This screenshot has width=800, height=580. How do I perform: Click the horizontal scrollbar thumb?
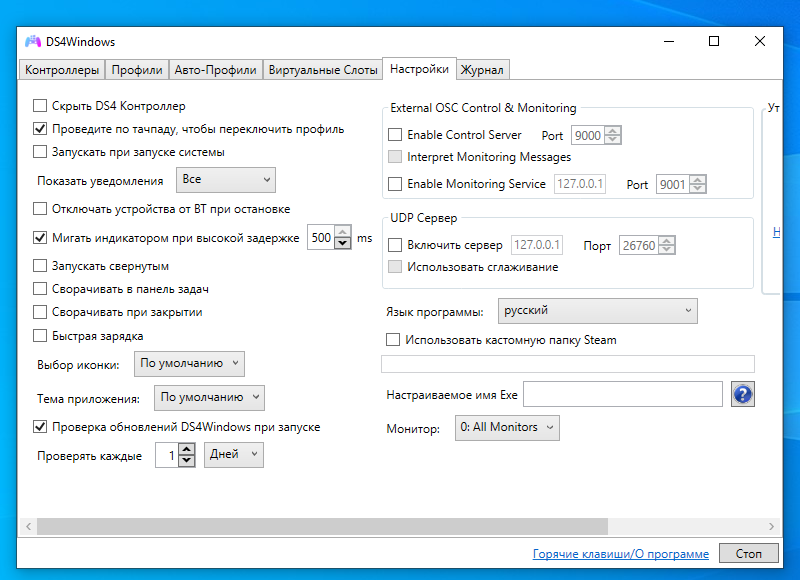(x=322, y=526)
